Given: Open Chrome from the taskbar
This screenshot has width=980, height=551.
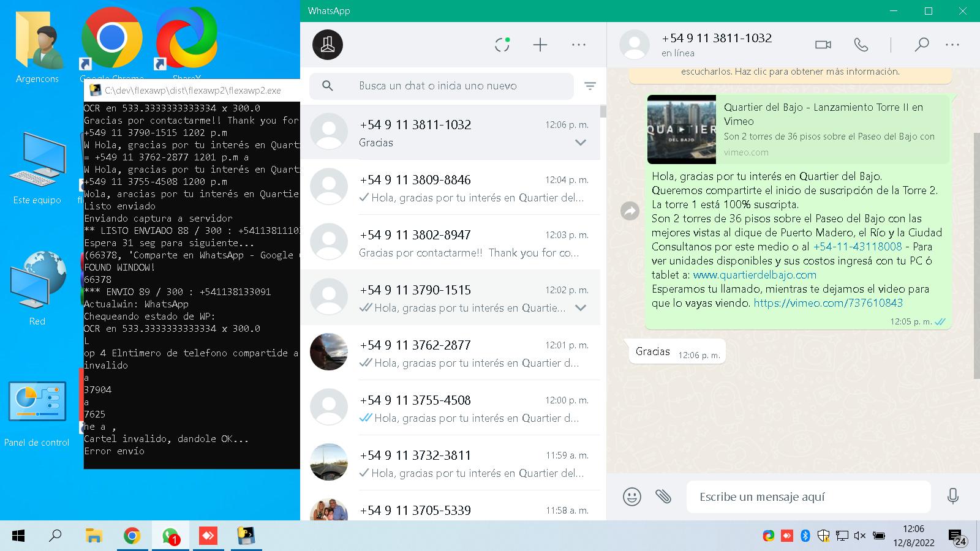Looking at the screenshot, I should (x=132, y=536).
